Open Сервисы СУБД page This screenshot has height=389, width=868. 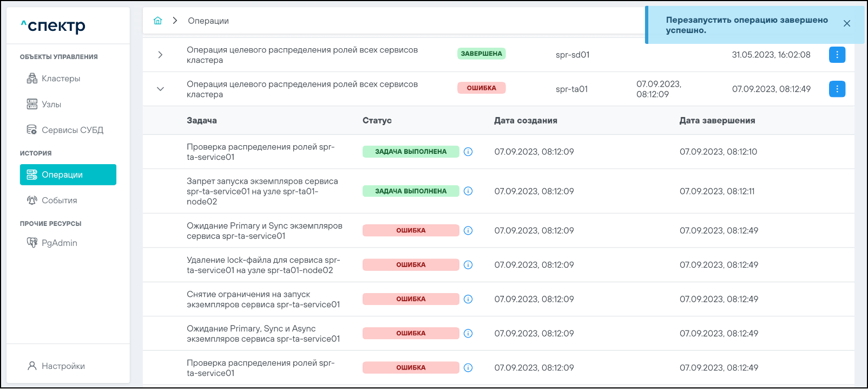72,130
